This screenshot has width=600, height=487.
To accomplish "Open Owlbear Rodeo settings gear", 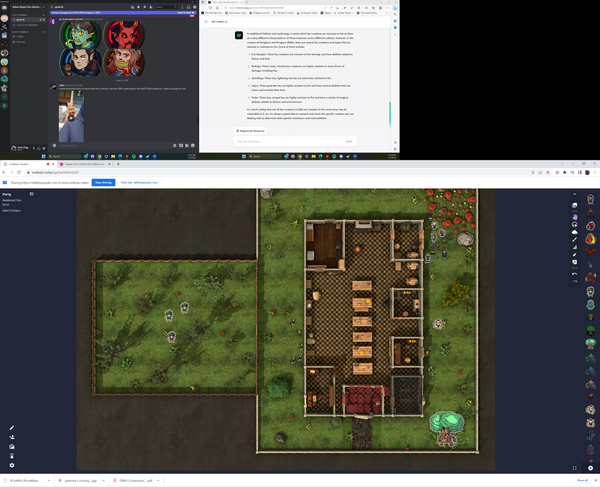I will coord(12,465).
